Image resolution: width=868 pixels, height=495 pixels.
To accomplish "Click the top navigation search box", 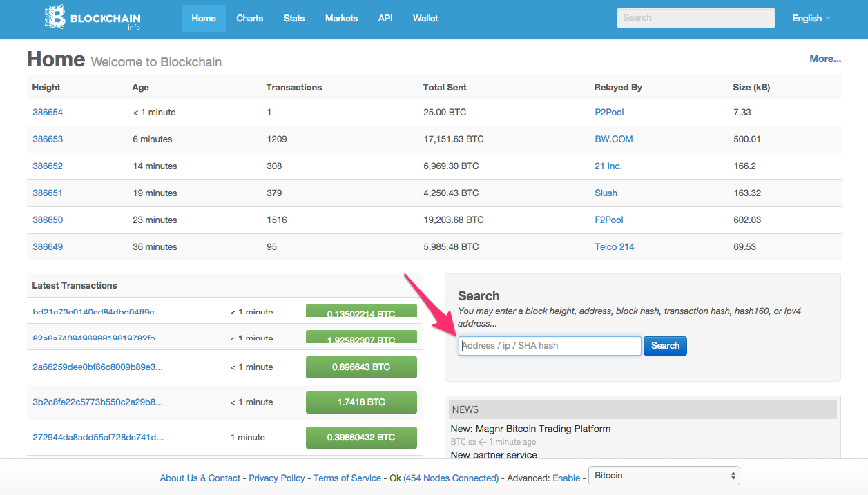I will pos(695,18).
